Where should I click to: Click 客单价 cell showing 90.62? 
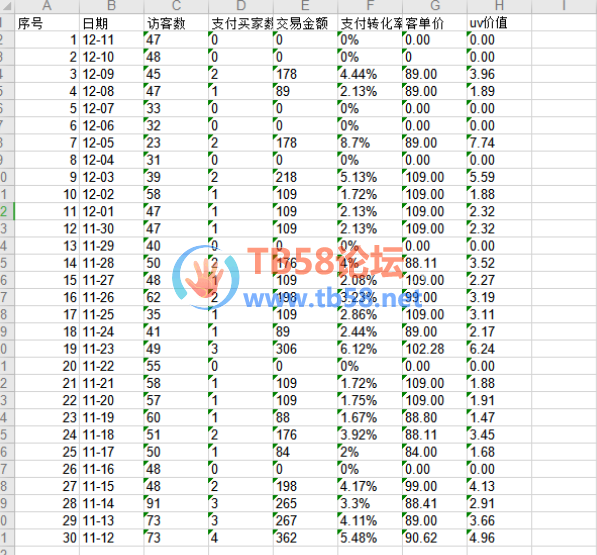point(434,537)
